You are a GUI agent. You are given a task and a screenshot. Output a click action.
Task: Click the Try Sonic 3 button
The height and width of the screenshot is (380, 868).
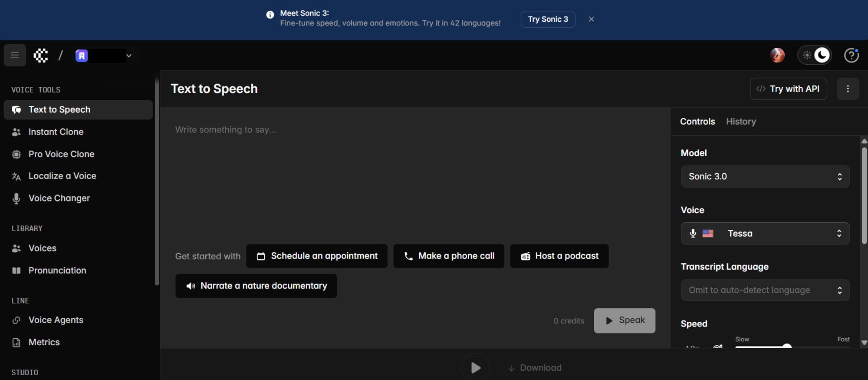(548, 19)
